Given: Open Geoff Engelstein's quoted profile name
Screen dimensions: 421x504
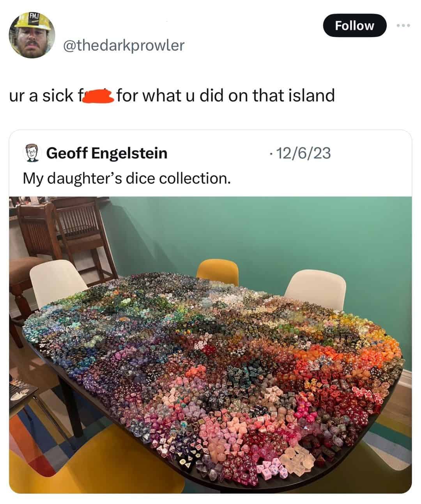Looking at the screenshot, I should click(x=107, y=153).
